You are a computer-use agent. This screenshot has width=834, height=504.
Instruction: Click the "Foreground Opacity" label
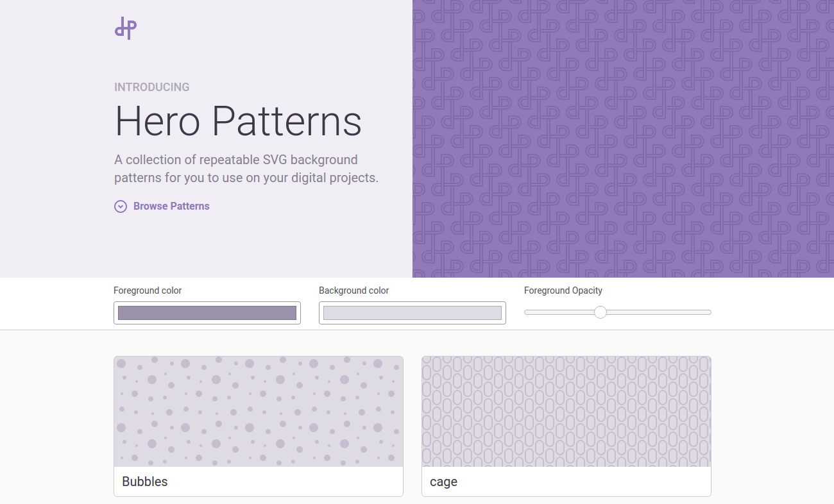click(x=563, y=290)
